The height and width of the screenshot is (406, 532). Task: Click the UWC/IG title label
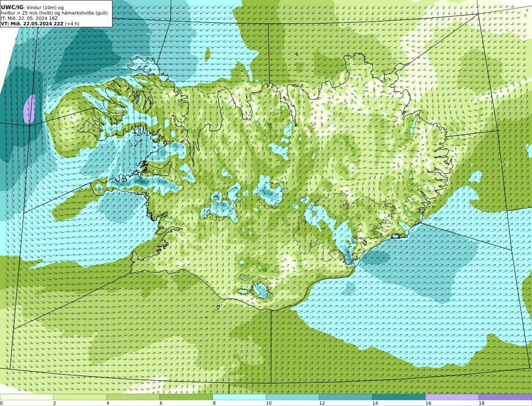coord(12,7)
